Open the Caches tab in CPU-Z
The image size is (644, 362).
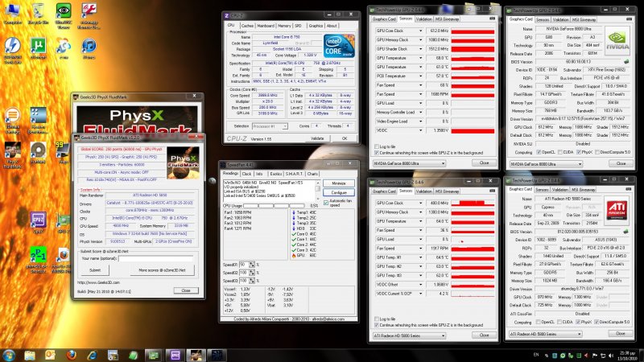[x=247, y=26]
